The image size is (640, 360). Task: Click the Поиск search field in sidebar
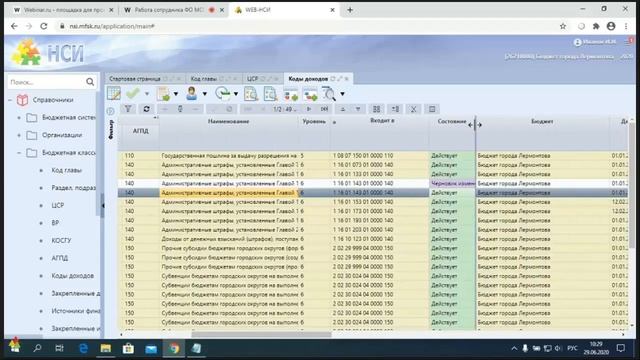(x=46, y=82)
